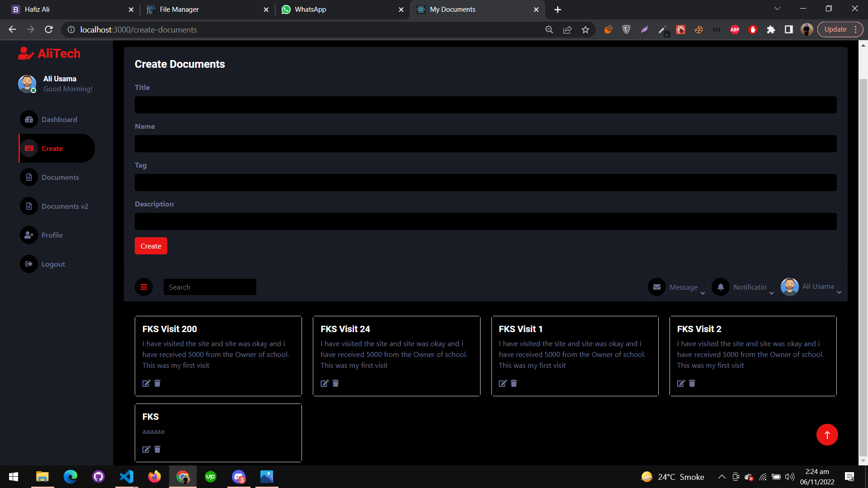The width and height of the screenshot is (868, 488).
Task: Open Documents v2 in sidebar
Action: pyautogui.click(x=65, y=206)
